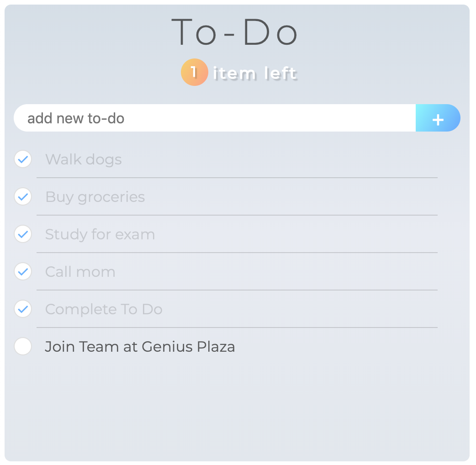The height and width of the screenshot is (465, 476).
Task: Uncheck the Buy groceries task
Action: (x=23, y=197)
